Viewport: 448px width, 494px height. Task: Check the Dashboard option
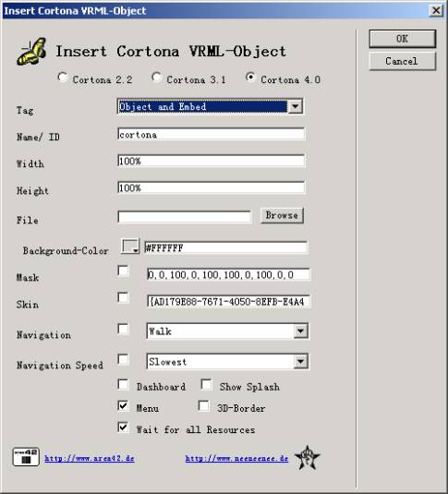click(x=123, y=384)
